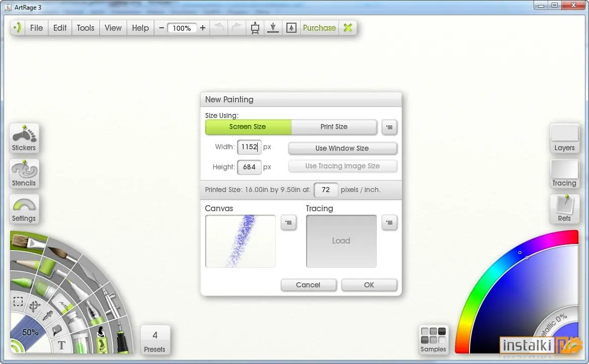Image resolution: width=589 pixels, height=364 pixels.
Task: Open the Tools menu
Action: pyautogui.click(x=85, y=28)
